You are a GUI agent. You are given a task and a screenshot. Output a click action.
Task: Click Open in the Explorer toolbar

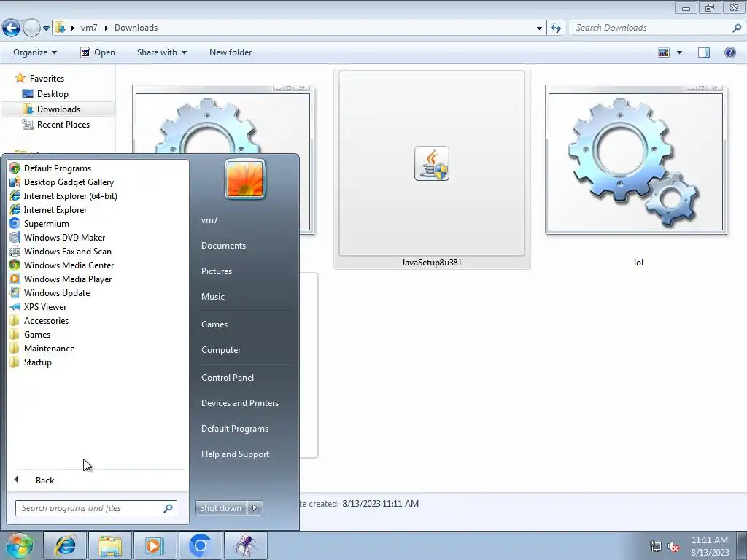(x=98, y=52)
